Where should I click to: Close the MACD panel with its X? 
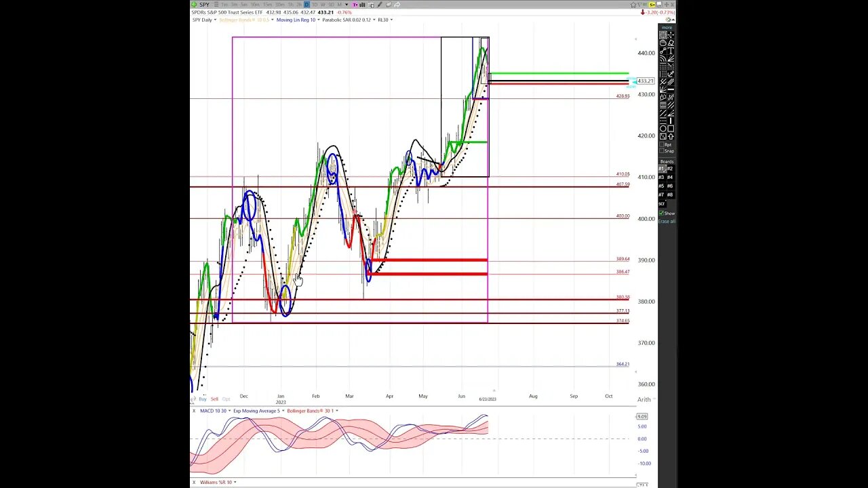click(x=194, y=411)
